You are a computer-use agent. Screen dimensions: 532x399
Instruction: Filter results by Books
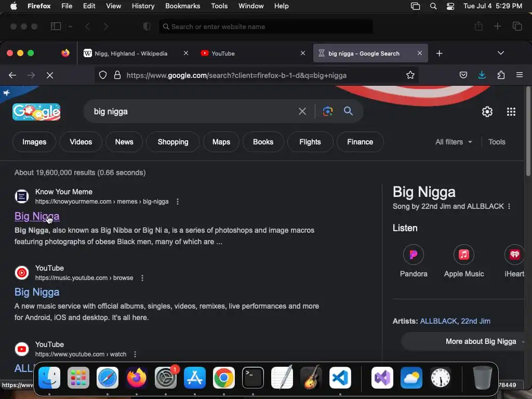click(x=263, y=142)
